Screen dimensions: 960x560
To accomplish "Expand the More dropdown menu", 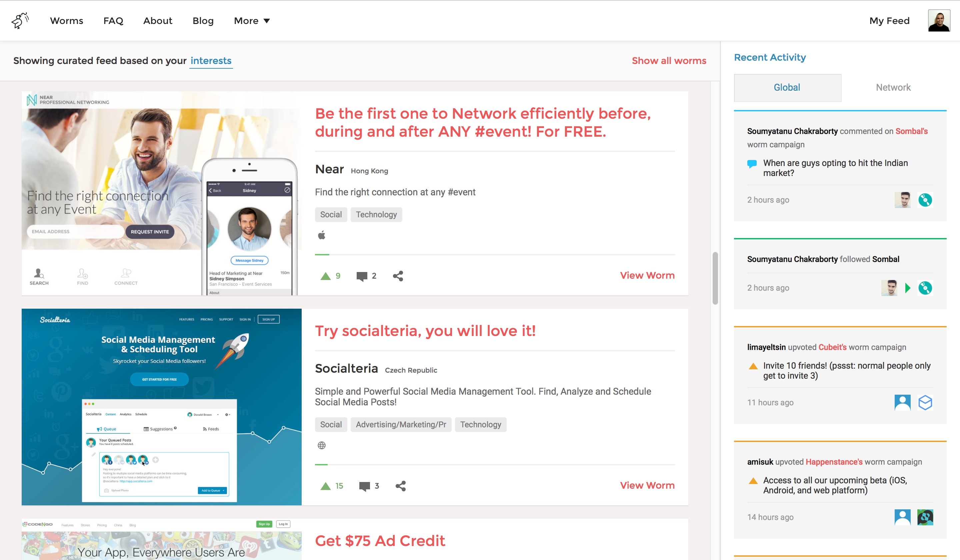I will pos(252,21).
